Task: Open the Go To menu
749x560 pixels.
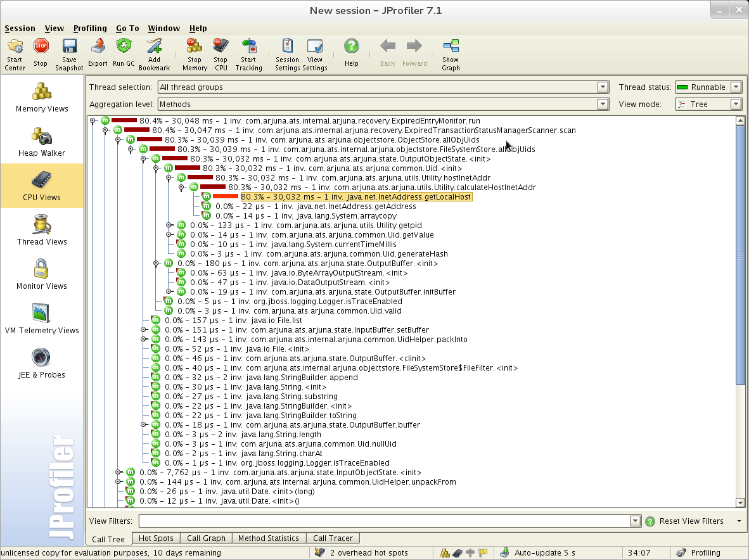Action: click(x=127, y=28)
